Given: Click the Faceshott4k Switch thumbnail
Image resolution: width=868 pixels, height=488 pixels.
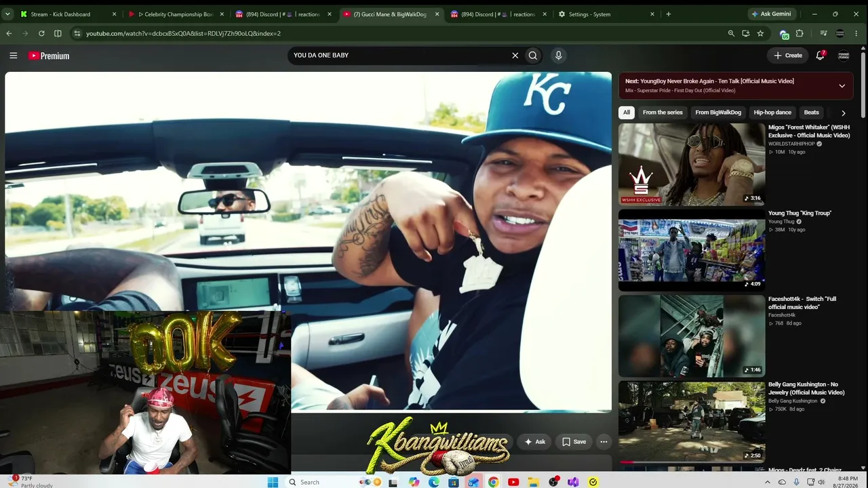Looking at the screenshot, I should click(x=692, y=335).
